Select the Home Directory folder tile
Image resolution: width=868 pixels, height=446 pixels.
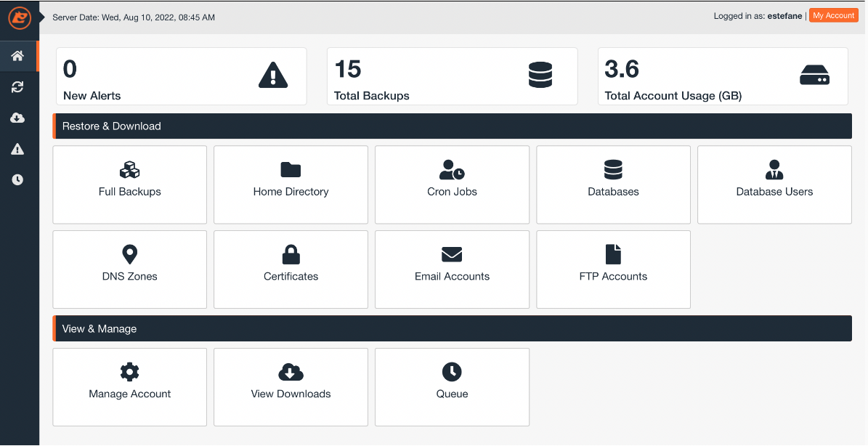291,185
